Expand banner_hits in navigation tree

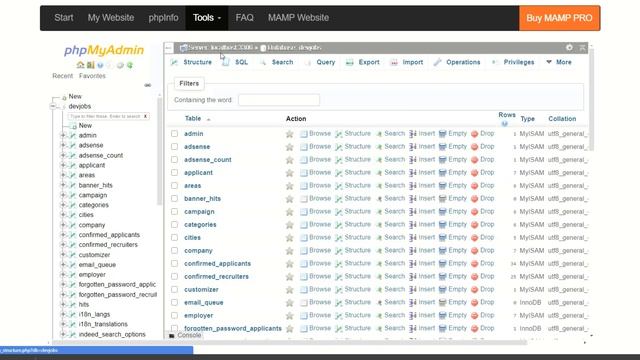(x=63, y=185)
